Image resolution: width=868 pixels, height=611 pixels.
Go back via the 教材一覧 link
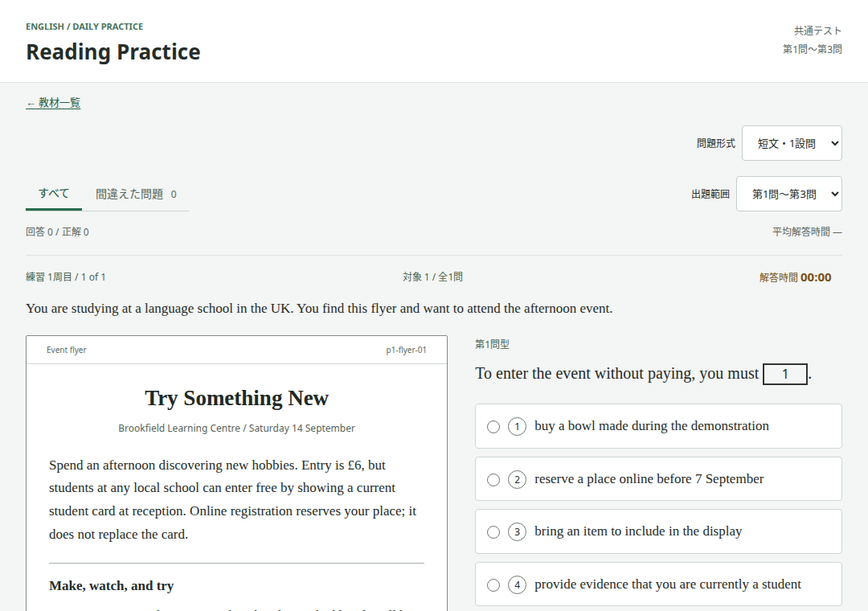point(53,103)
